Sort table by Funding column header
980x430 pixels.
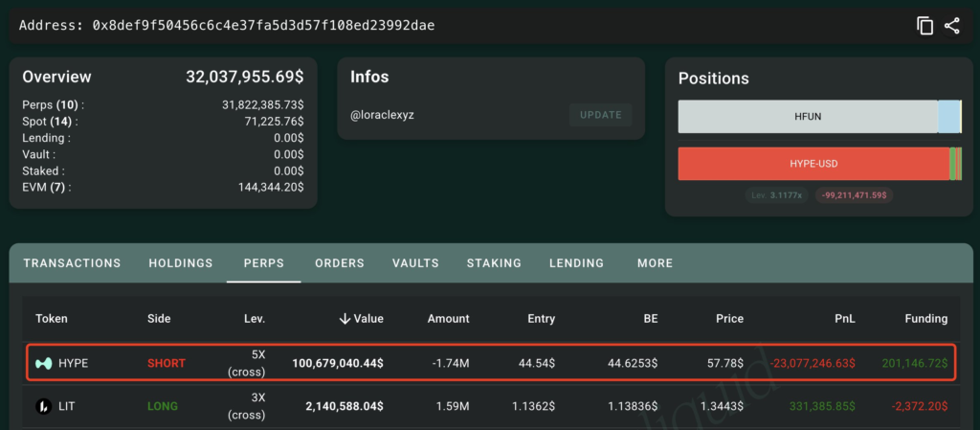926,319
